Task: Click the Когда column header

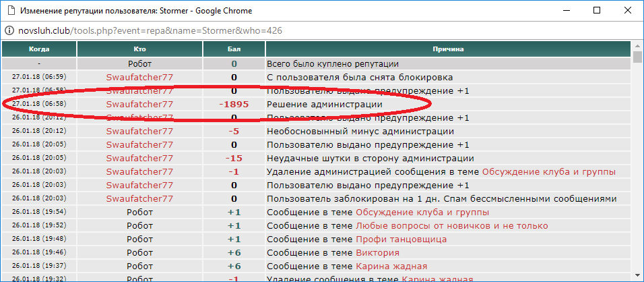Action: pos(38,49)
